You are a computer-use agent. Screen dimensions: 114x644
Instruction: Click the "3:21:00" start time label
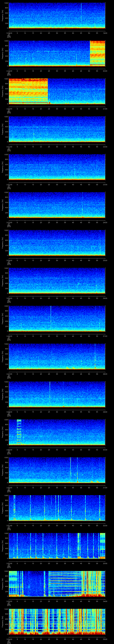coord(9,147)
